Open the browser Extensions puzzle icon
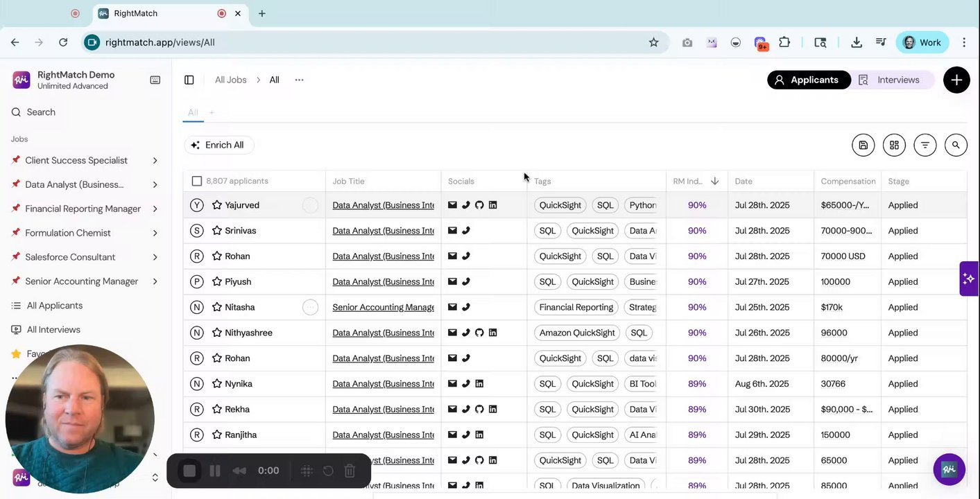The image size is (980, 499). (784, 42)
